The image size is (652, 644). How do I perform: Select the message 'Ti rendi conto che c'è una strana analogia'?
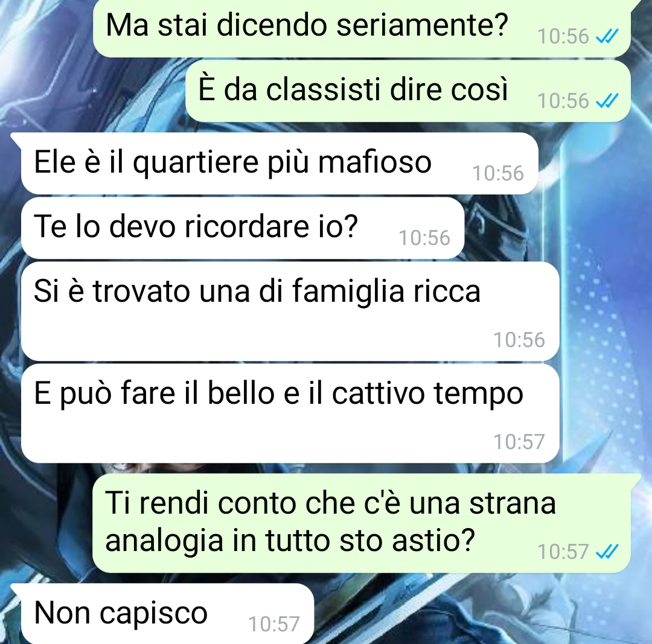[362, 523]
